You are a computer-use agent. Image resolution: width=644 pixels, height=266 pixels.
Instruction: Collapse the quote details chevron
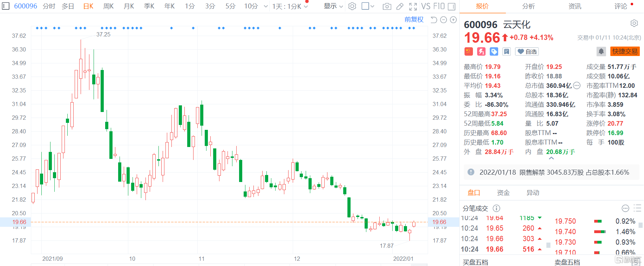551,159
